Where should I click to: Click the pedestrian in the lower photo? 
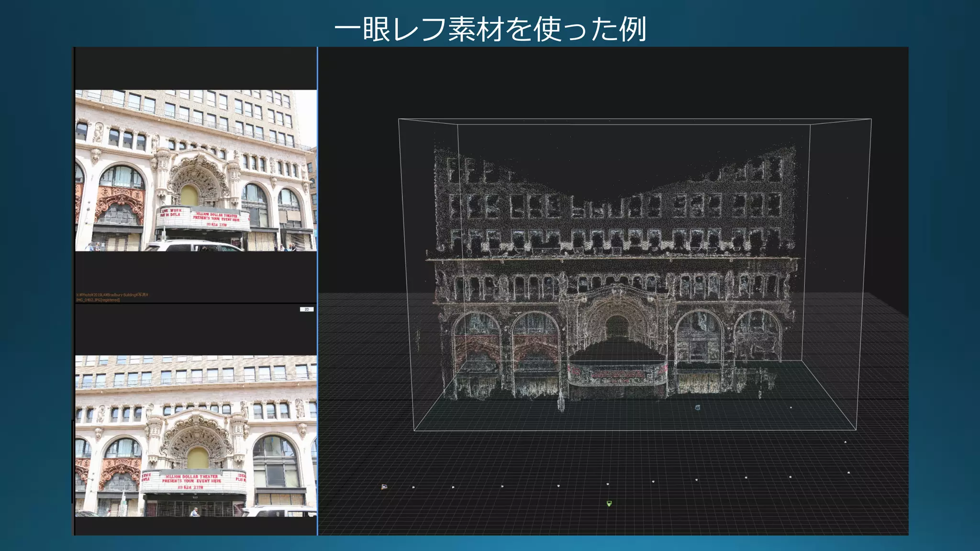click(x=194, y=512)
